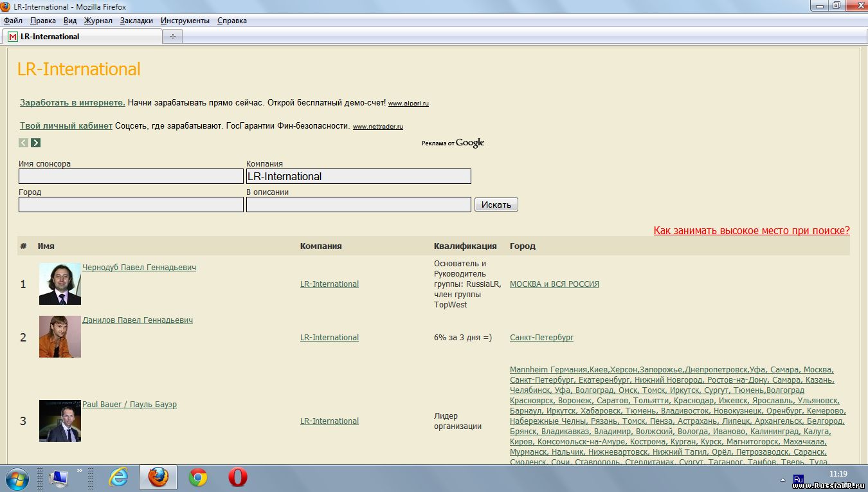Open a new tab with plus button
This screenshot has width=868, height=492.
173,37
